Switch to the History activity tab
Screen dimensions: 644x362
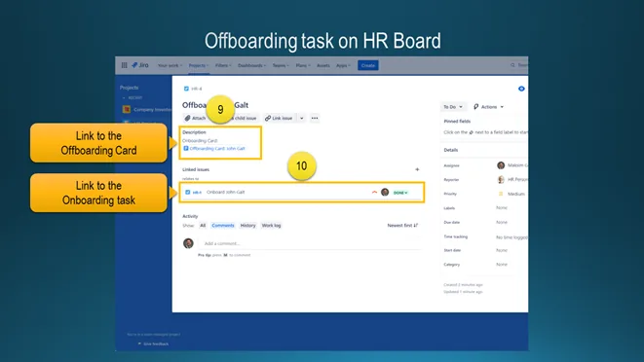247,226
